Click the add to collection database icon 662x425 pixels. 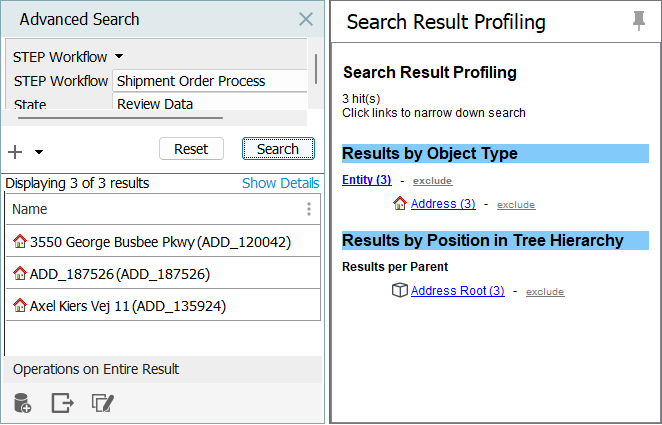[x=23, y=403]
